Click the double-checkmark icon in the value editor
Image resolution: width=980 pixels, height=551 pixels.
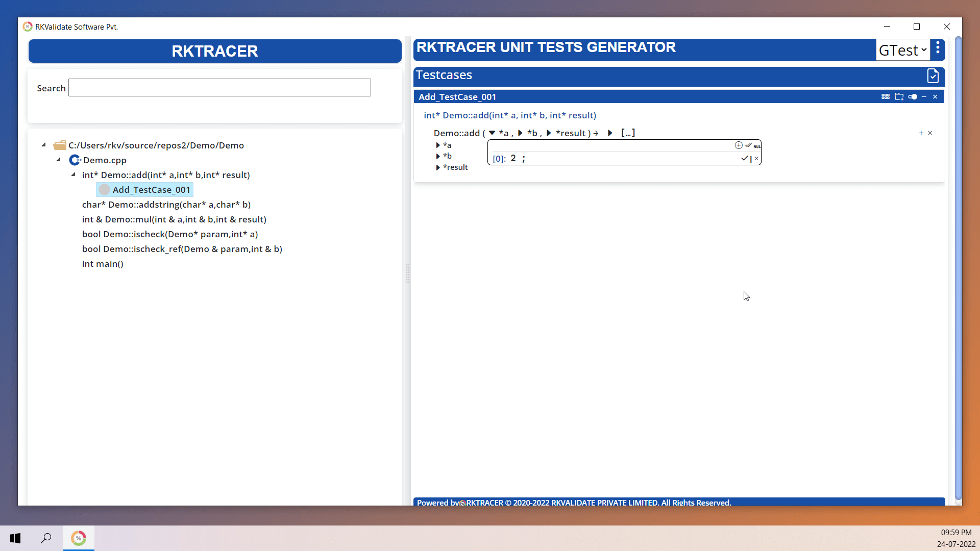point(748,145)
